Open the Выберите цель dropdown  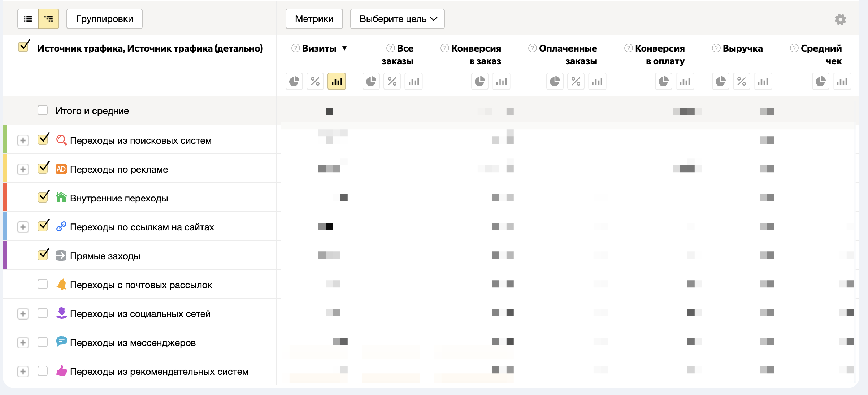pos(397,19)
